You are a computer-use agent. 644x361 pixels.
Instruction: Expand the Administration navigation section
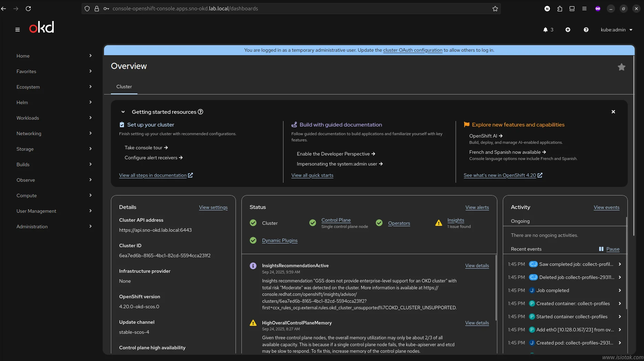point(54,227)
